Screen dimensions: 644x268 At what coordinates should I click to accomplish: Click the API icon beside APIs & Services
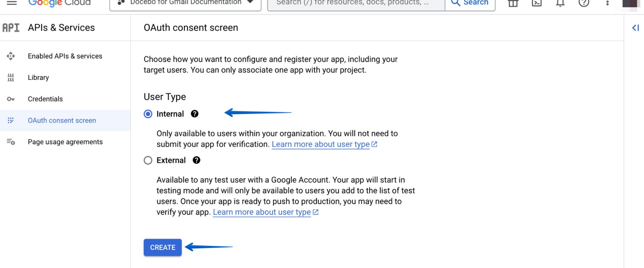coord(11,28)
